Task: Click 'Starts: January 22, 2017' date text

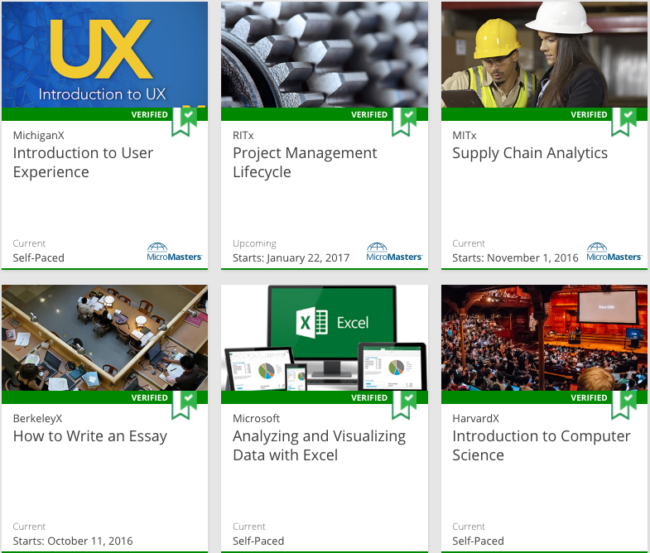Action: 291,258
